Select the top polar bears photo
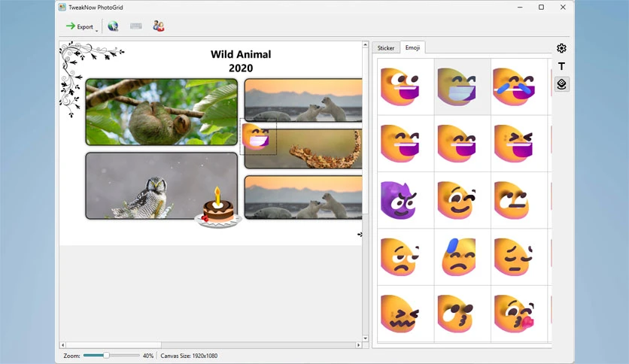 [x=303, y=100]
